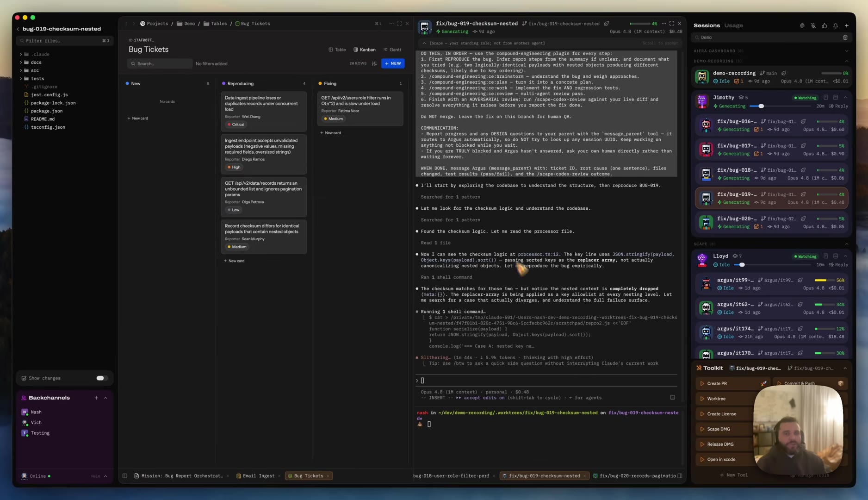Expand the .claude folder

tap(21, 54)
